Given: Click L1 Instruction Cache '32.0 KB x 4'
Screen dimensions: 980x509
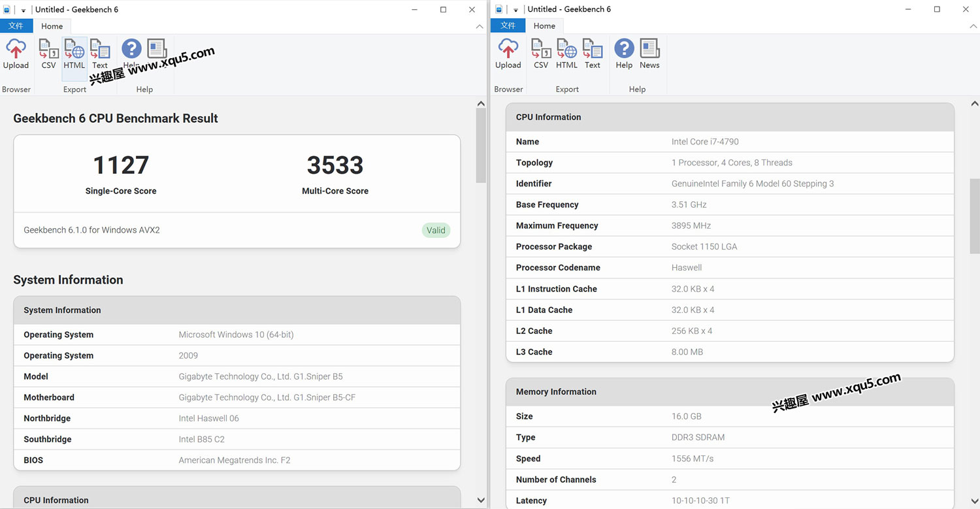Looking at the screenshot, I should [693, 289].
